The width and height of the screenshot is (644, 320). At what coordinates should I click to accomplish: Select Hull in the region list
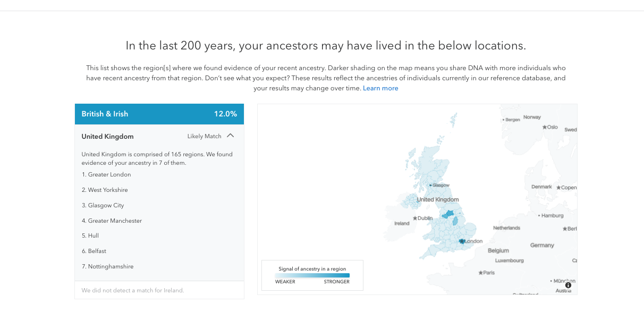point(93,235)
